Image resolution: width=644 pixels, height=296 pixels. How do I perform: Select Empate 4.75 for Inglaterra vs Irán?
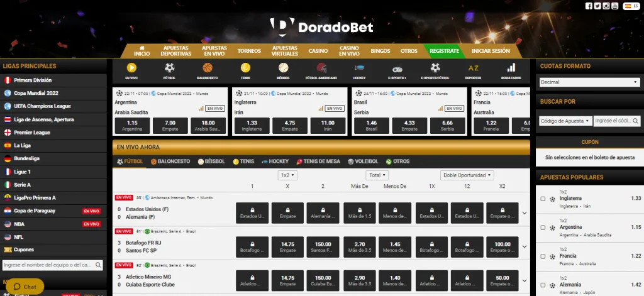coord(289,126)
